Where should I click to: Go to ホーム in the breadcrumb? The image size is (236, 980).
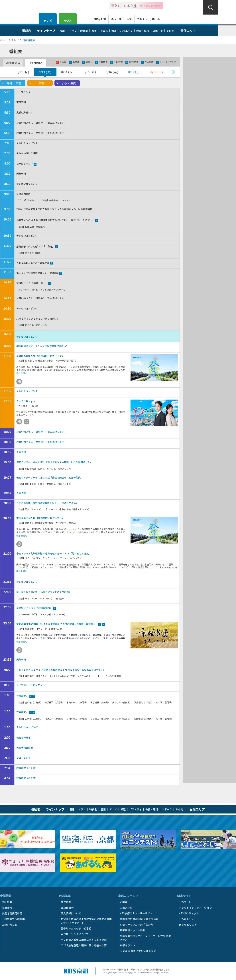pyautogui.click(x=4, y=40)
